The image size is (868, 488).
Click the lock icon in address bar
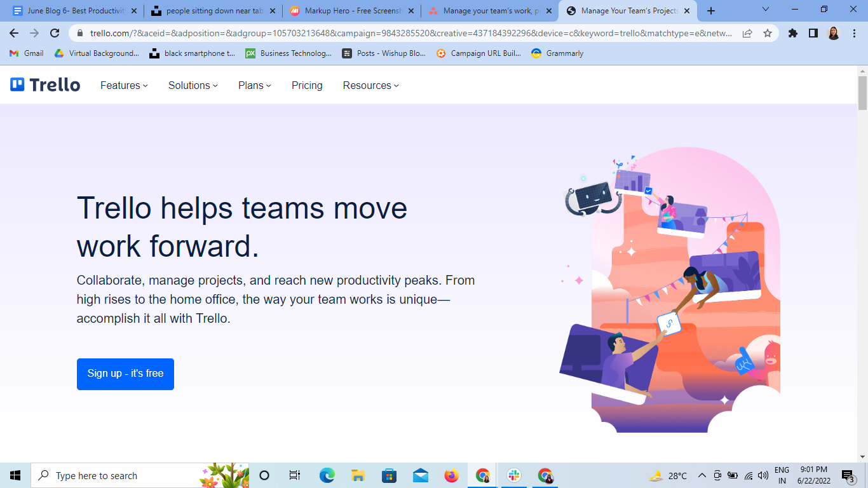(x=80, y=33)
